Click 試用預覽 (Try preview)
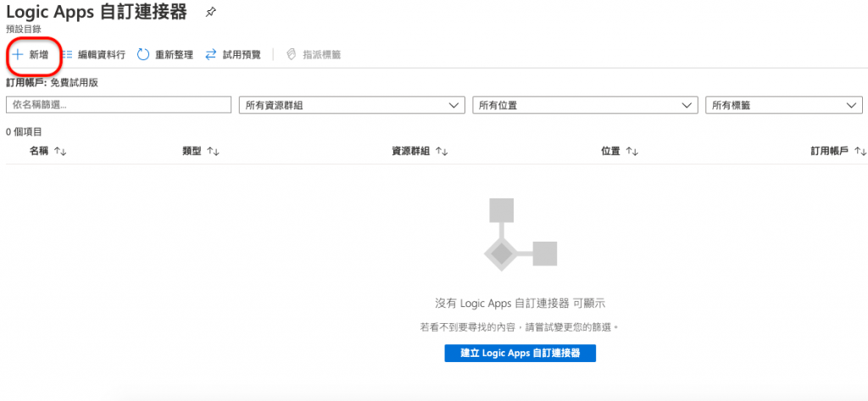Screen dimensions: 868x401 click(232, 54)
